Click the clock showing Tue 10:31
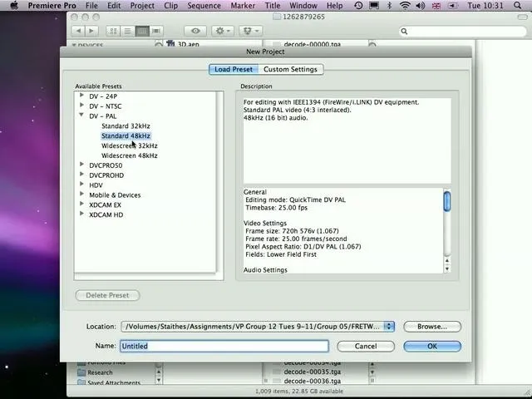The image size is (532, 399). pyautogui.click(x=485, y=6)
